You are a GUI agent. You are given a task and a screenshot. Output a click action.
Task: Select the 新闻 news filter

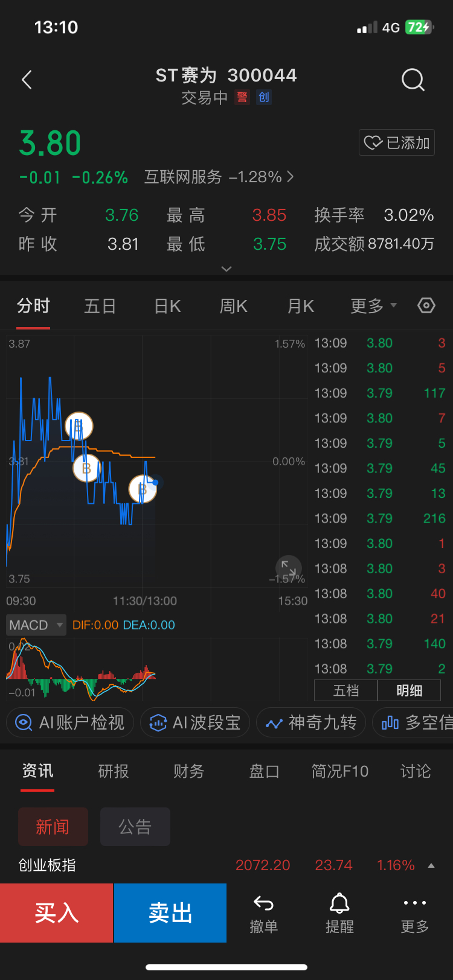pos(53,827)
